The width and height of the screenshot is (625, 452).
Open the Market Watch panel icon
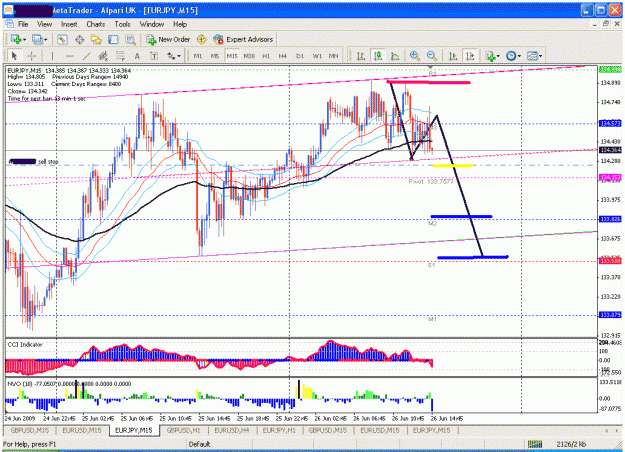click(62, 39)
